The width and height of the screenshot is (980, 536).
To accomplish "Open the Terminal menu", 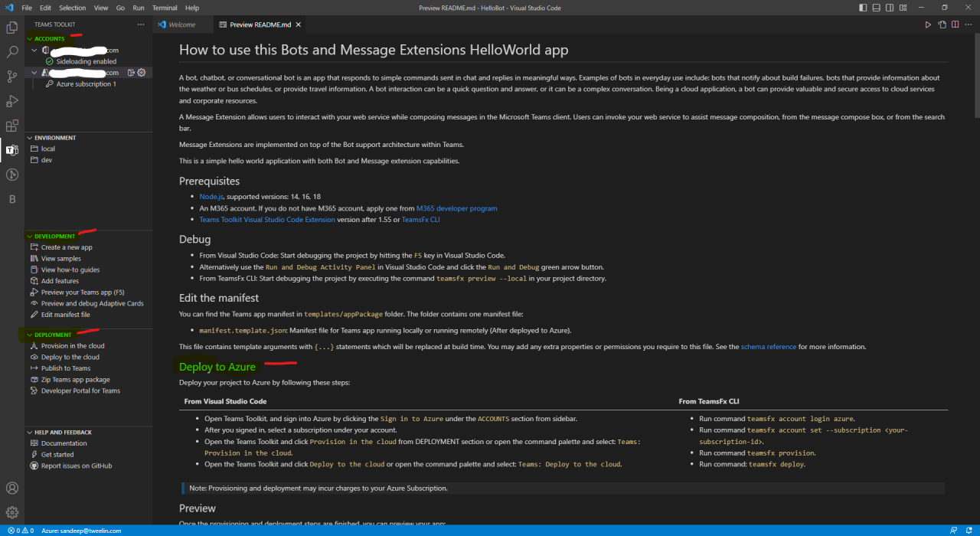I will coord(165,7).
